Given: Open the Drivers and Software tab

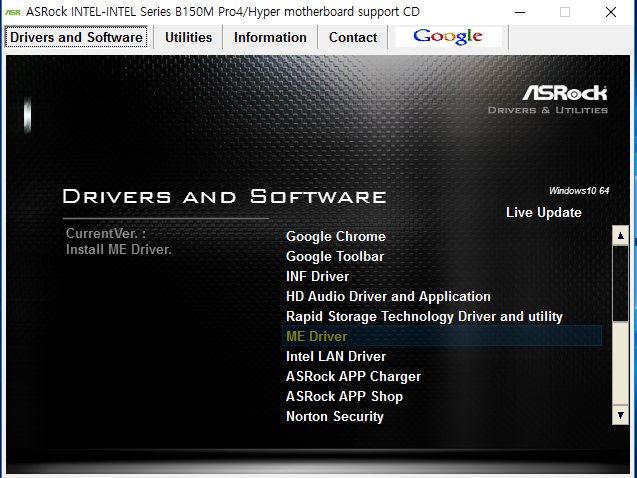Looking at the screenshot, I should pos(76,37).
